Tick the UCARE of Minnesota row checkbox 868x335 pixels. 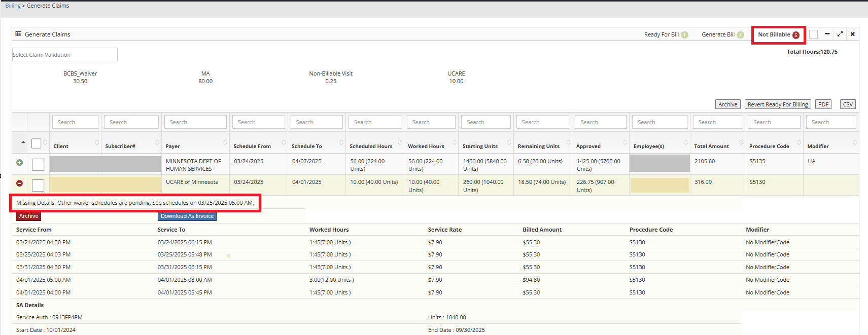coord(38,185)
